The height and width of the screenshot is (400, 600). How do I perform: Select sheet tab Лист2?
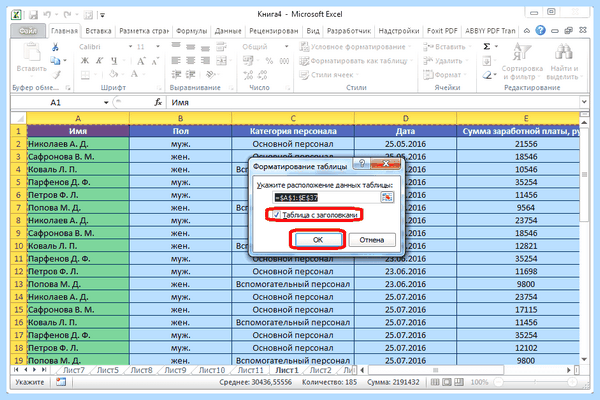pos(320,370)
